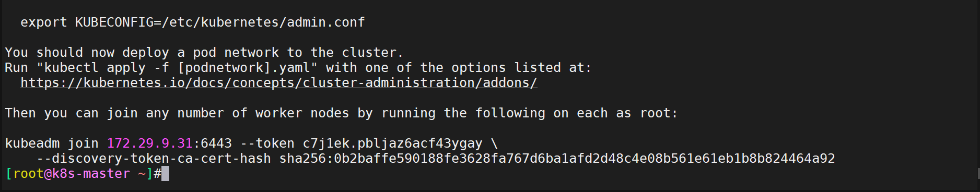Viewport: 980px width, 192px height.
Task: Click the token c7j1ek.pbljaz6acf43ygay
Action: 392,143
